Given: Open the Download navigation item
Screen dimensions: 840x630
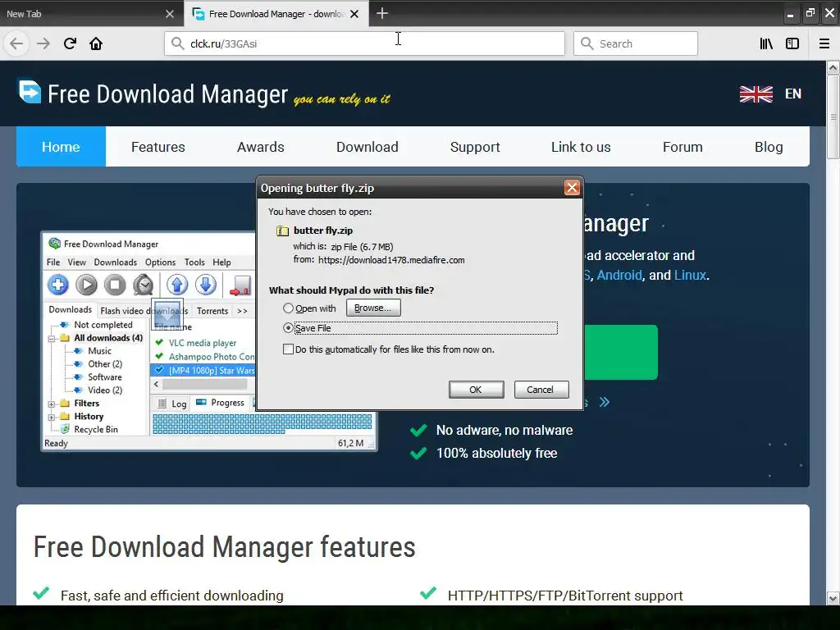Looking at the screenshot, I should (x=367, y=147).
